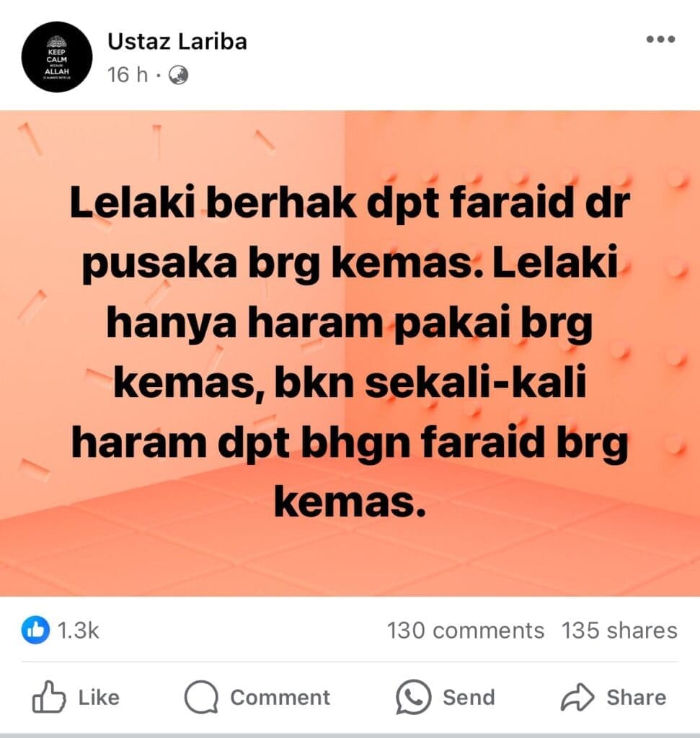The image size is (700, 738).
Task: Tap the blue thumbs-up reaction icon
Action: coord(35,630)
